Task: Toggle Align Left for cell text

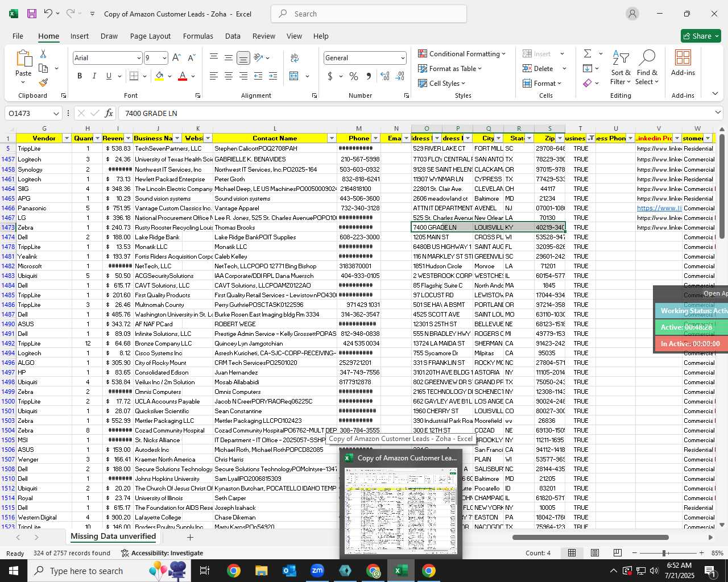Action: pyautogui.click(x=214, y=76)
